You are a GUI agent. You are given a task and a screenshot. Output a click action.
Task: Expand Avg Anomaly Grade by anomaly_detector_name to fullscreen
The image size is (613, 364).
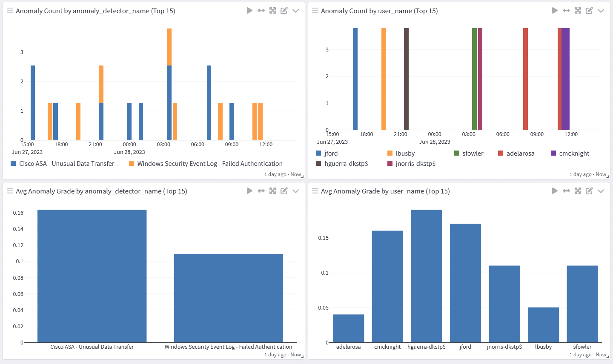click(x=272, y=191)
